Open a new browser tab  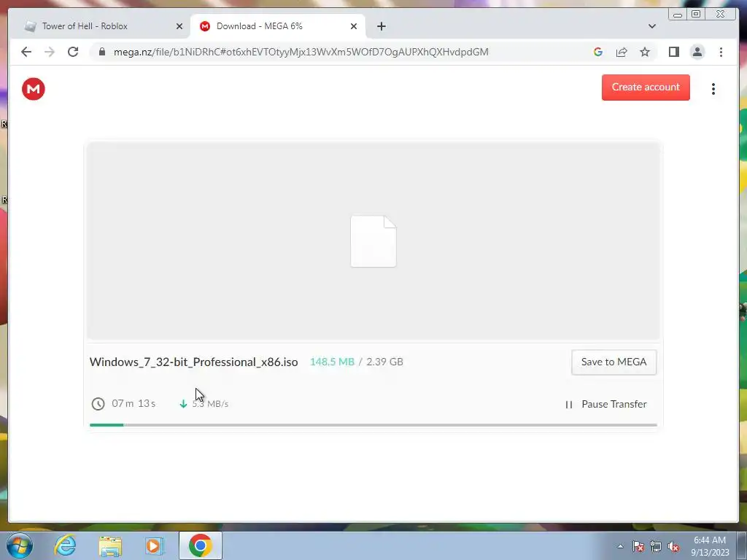coord(381,26)
